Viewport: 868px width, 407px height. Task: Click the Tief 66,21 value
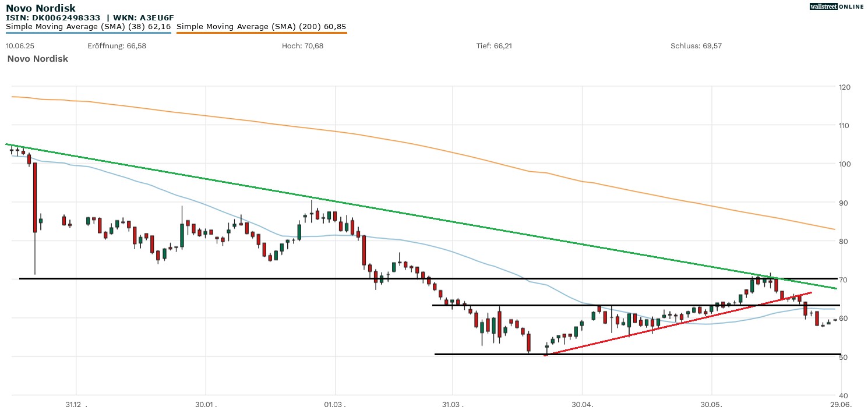pos(494,46)
